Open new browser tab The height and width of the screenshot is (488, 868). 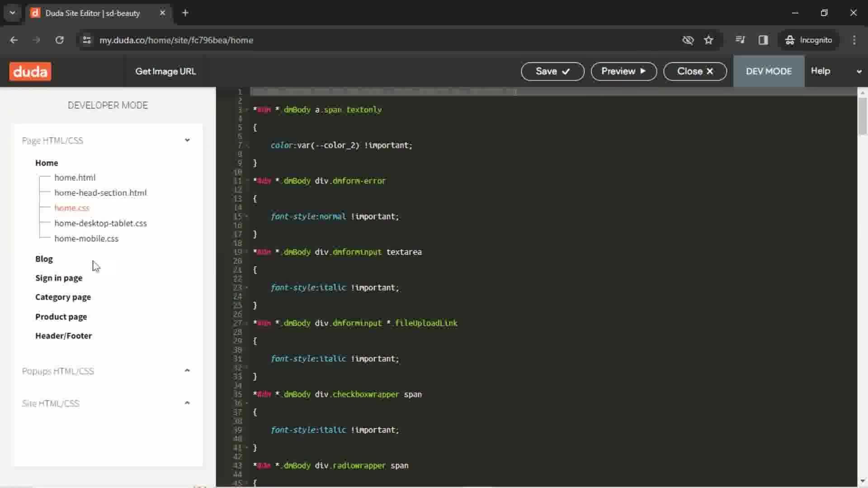click(185, 13)
